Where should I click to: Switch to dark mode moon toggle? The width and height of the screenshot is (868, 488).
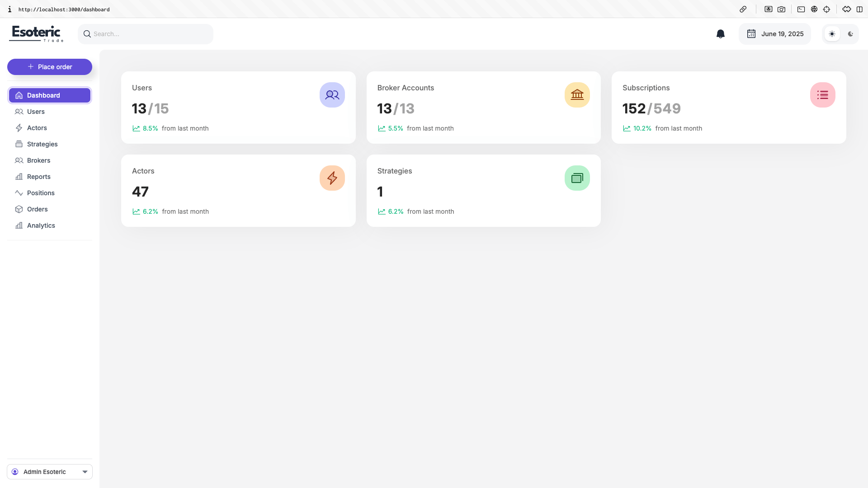click(850, 34)
